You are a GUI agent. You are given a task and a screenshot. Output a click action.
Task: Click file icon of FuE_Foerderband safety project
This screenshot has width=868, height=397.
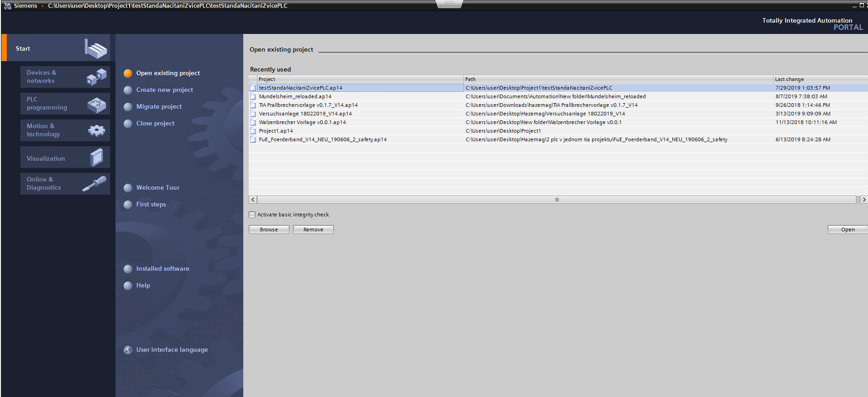click(x=253, y=139)
